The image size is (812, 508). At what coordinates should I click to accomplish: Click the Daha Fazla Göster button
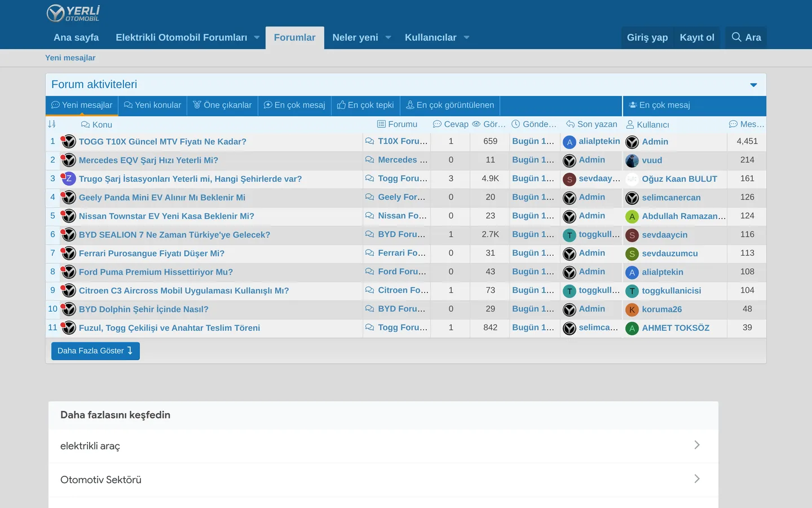tap(95, 351)
